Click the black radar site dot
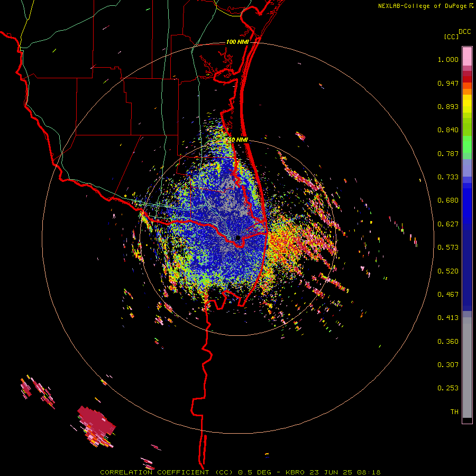 tap(238, 238)
